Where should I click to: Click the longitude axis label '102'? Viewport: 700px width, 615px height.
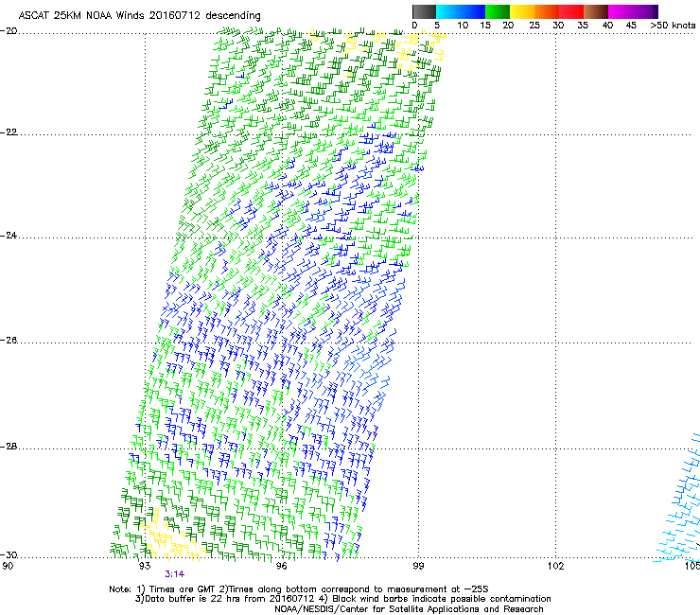pyautogui.click(x=555, y=567)
